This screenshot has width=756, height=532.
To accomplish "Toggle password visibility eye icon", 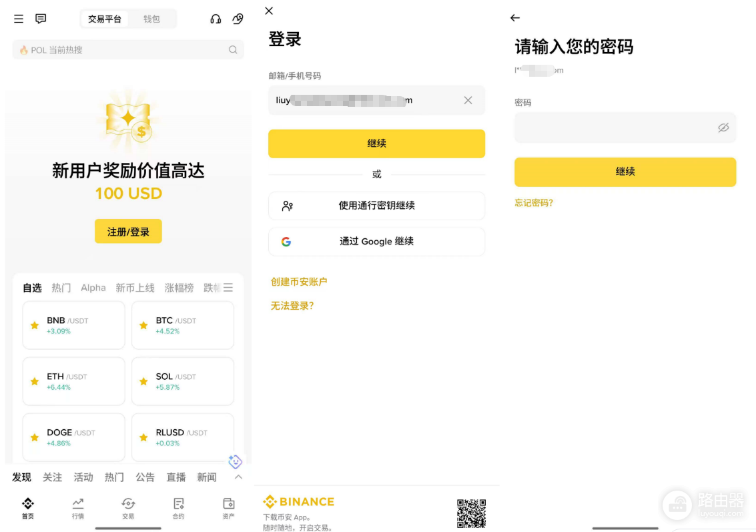I will 723,127.
